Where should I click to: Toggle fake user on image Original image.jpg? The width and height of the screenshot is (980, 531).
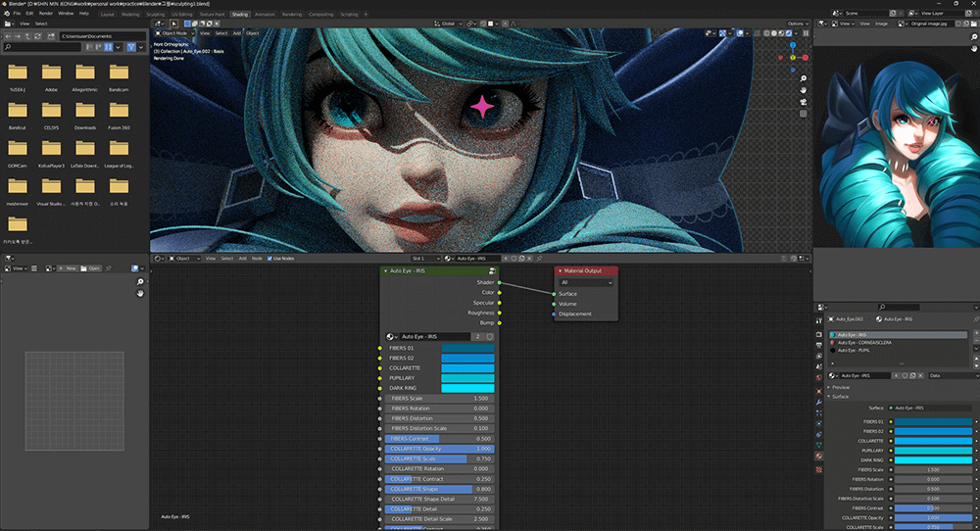pyautogui.click(x=959, y=24)
